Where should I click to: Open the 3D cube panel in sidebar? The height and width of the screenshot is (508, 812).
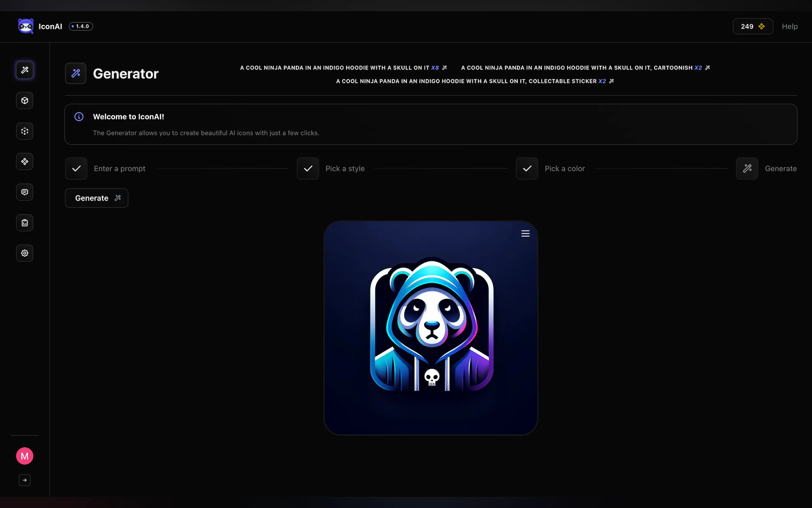tap(24, 100)
